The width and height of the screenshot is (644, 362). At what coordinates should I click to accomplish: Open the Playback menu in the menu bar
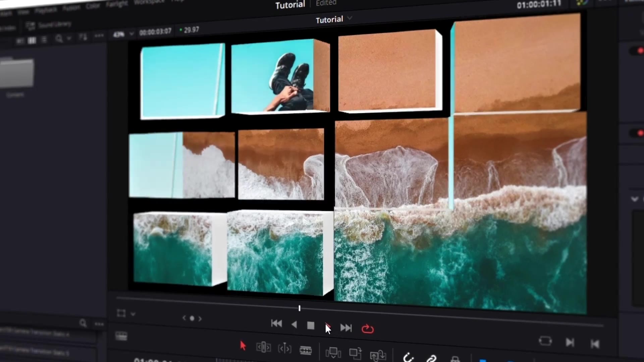[x=46, y=10]
